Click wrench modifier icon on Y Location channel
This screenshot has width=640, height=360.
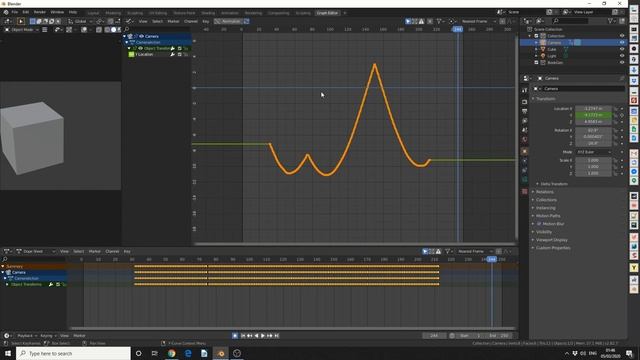click(173, 54)
